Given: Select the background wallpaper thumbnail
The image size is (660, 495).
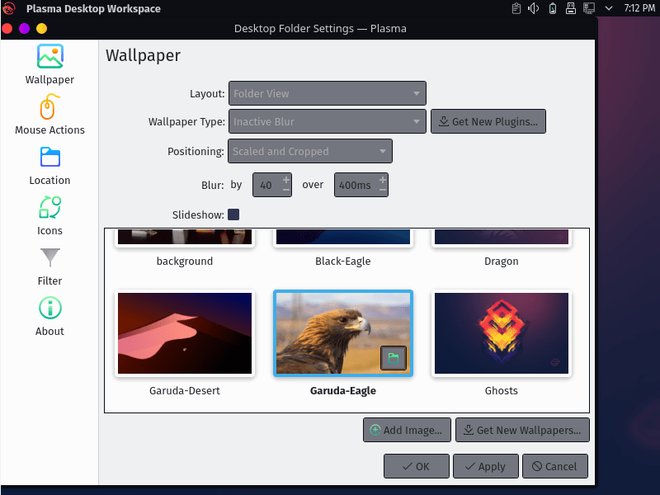Looking at the screenshot, I should tap(185, 237).
